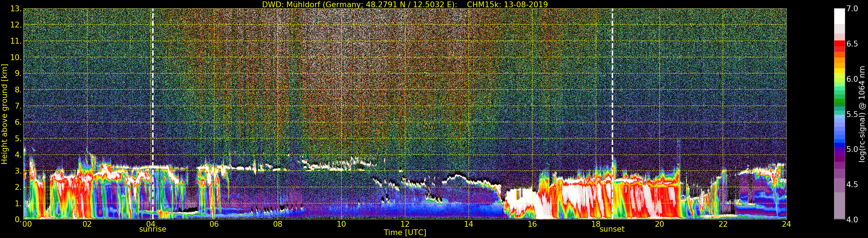Click the height-axis tick label "6."
The width and height of the screenshot is (868, 238).
coord(18,122)
